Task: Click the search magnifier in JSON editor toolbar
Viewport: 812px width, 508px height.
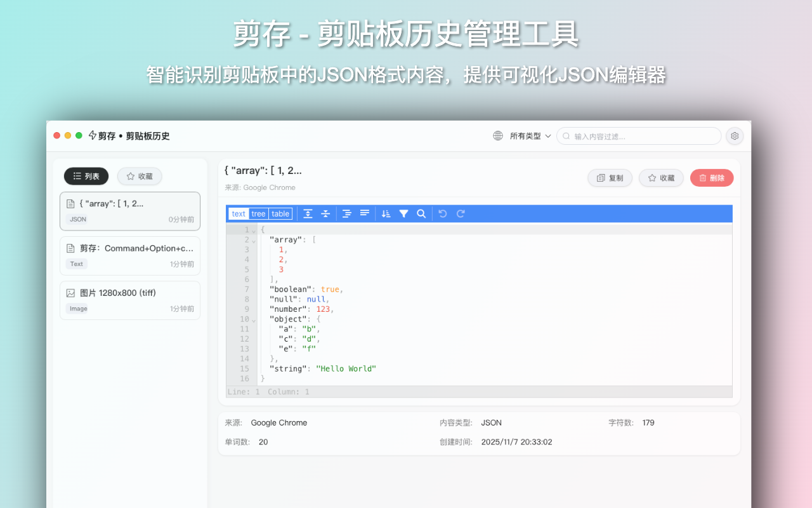Action: (x=421, y=214)
